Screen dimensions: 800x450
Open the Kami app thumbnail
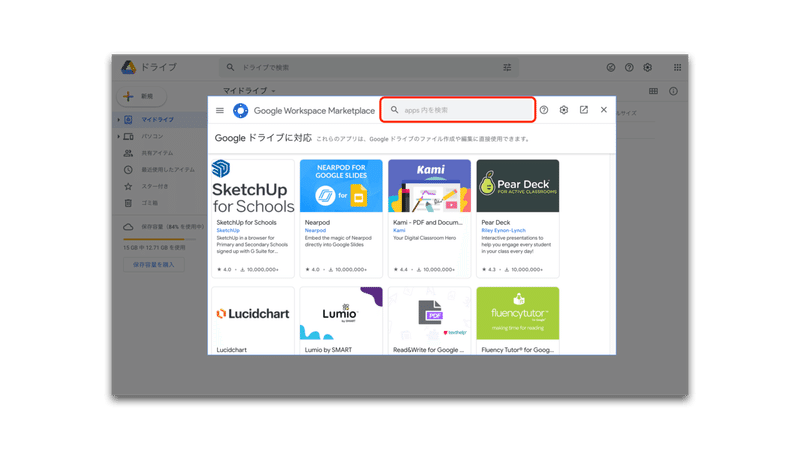tap(429, 186)
